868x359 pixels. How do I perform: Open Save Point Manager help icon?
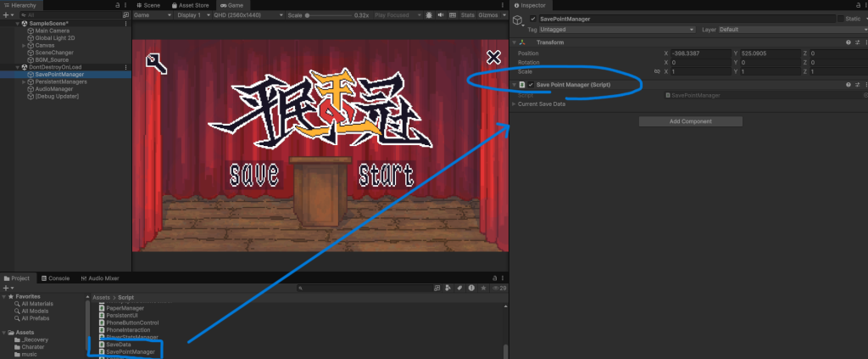point(848,85)
